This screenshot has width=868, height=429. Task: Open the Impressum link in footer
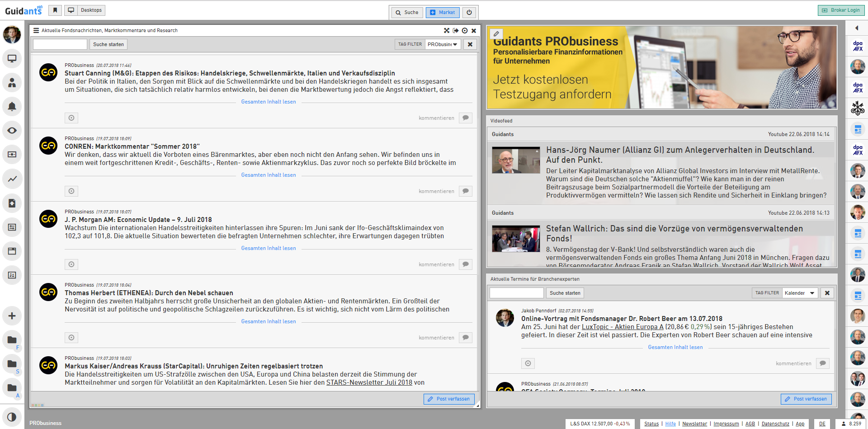click(726, 424)
